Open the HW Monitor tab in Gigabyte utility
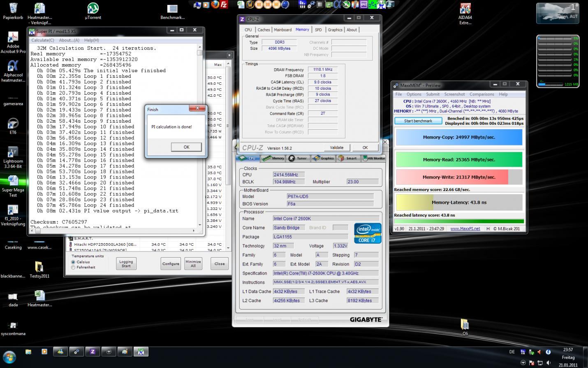Image resolution: width=588 pixels, height=368 pixels. (x=374, y=158)
